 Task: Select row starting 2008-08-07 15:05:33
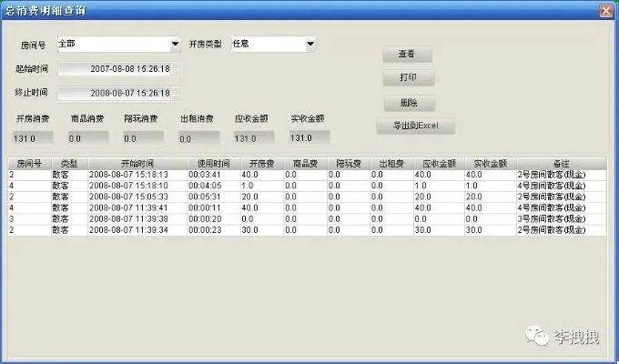(307, 197)
